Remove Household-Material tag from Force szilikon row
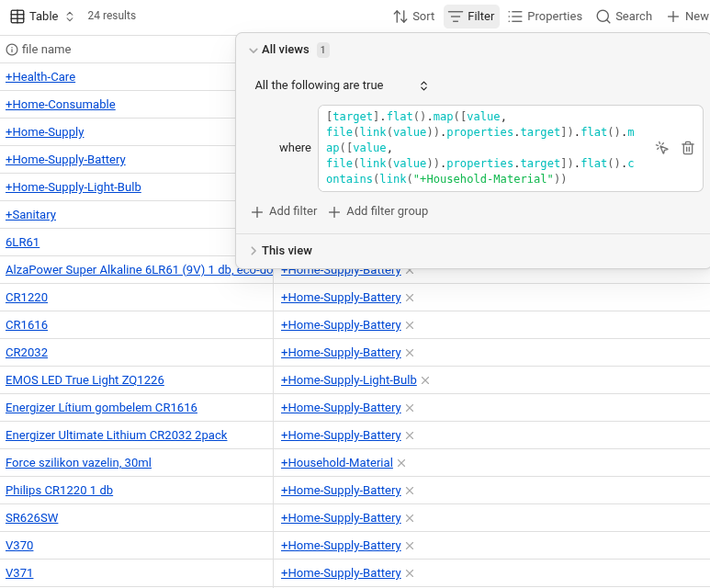710x588 pixels. click(x=401, y=463)
